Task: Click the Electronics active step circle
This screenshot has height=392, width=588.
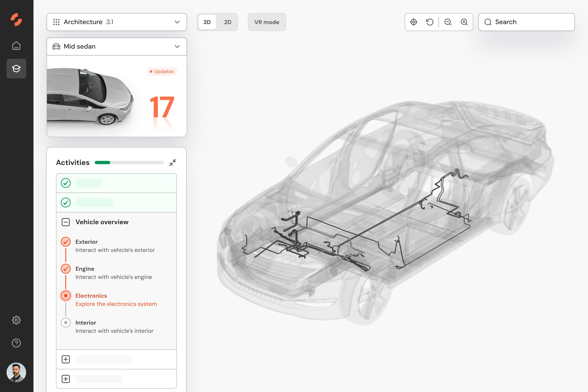Action: (66, 296)
